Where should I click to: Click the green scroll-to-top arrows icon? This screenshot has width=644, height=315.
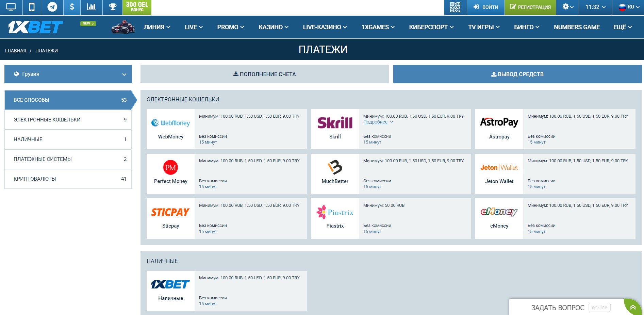coord(633,307)
